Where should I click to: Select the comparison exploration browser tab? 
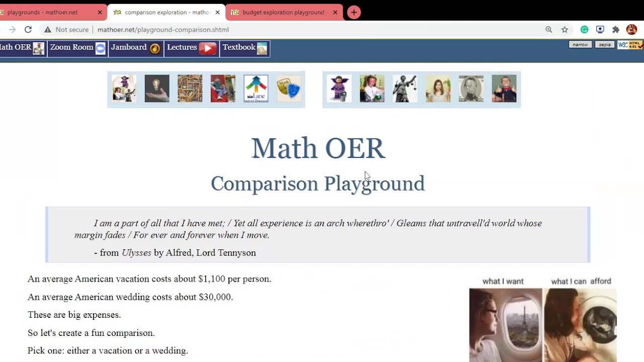pyautogui.click(x=166, y=12)
